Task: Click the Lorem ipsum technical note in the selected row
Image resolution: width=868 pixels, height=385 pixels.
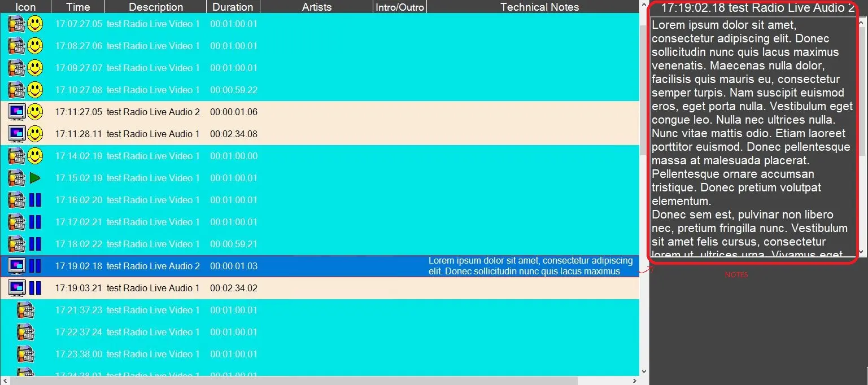Action: [x=530, y=266]
